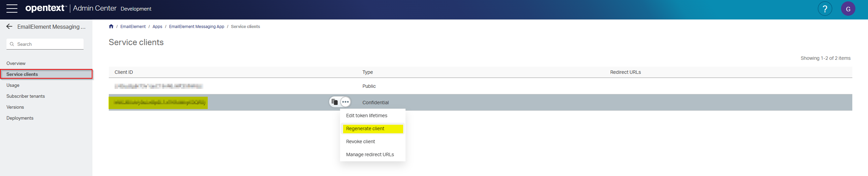
Task: Open Manage redirect URLs option
Action: tap(370, 155)
